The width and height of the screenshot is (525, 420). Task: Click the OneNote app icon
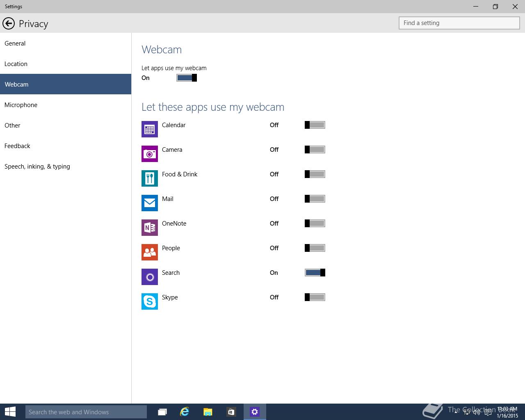(x=150, y=228)
